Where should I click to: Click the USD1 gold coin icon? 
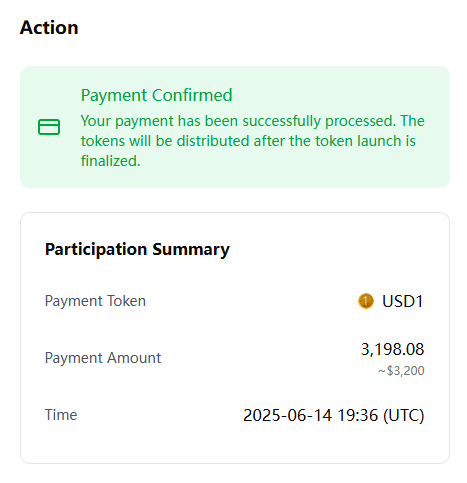click(366, 301)
